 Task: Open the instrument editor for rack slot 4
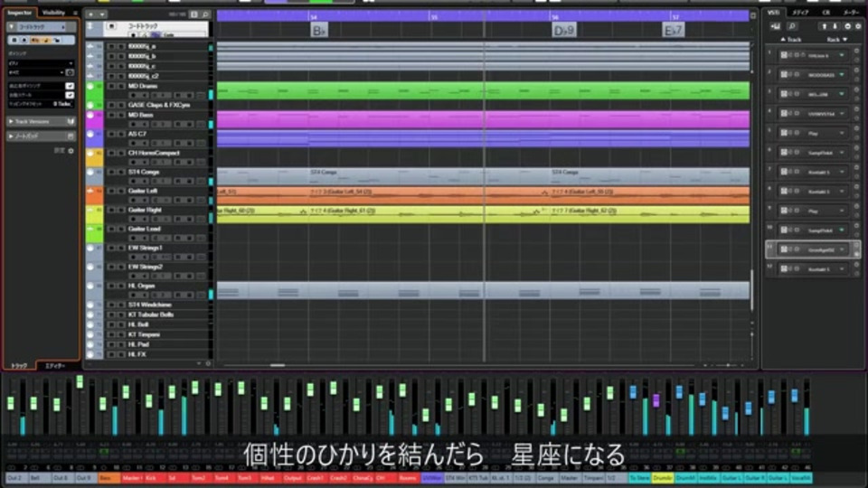coord(784,114)
